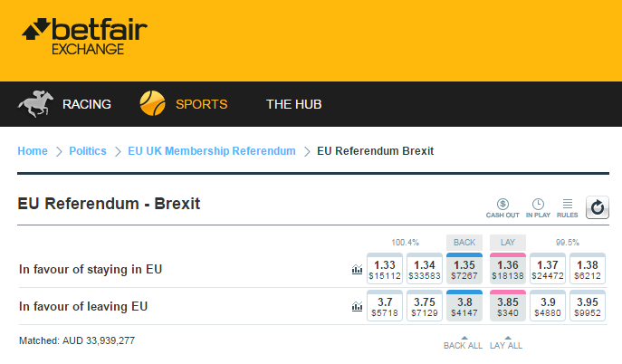
Task: Open the Politics breadcrumb link
Action: (88, 151)
